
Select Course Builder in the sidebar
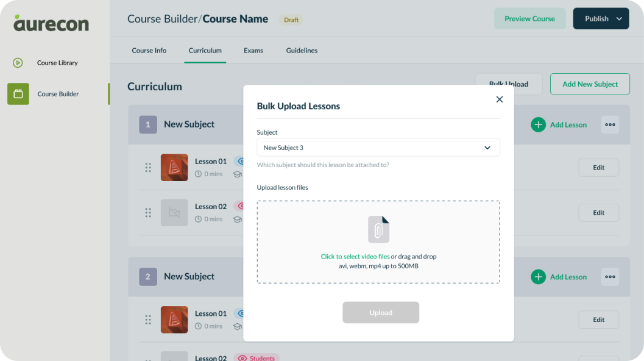[x=58, y=94]
